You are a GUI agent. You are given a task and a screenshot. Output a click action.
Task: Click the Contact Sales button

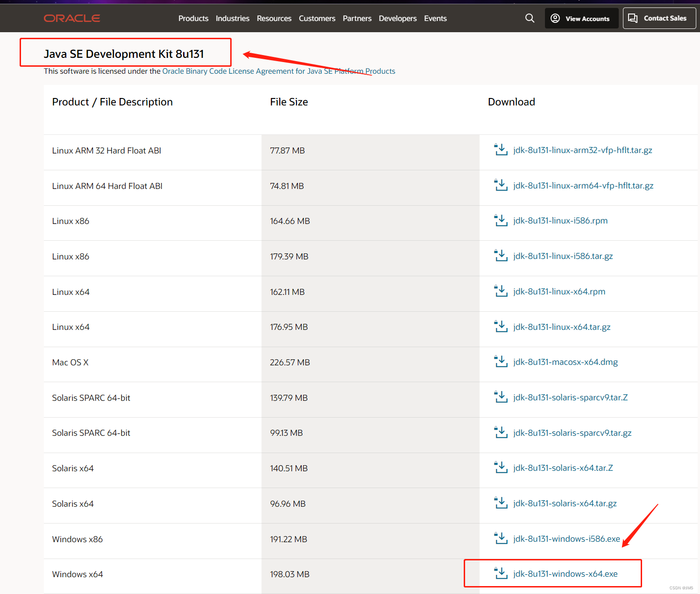click(659, 18)
